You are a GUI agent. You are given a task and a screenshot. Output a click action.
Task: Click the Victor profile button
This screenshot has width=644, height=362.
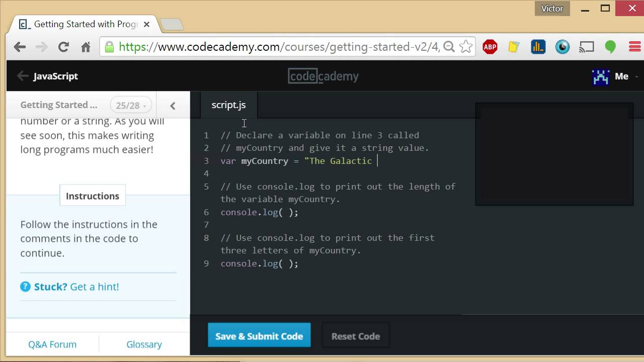click(x=552, y=9)
